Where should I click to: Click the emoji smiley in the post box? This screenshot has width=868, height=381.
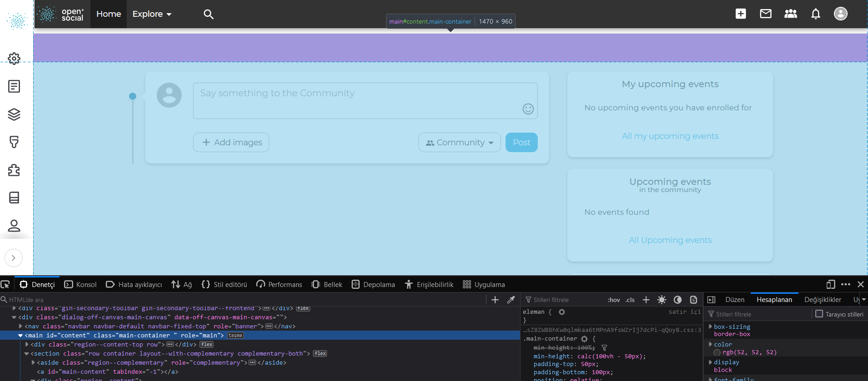[x=528, y=109]
